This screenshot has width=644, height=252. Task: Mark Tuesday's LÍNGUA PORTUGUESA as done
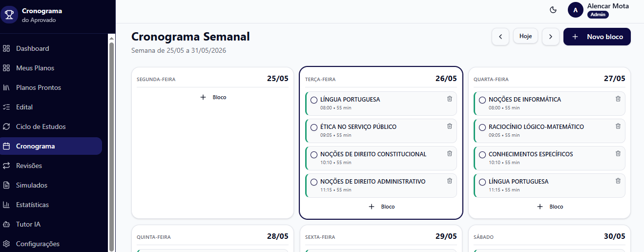314,100
